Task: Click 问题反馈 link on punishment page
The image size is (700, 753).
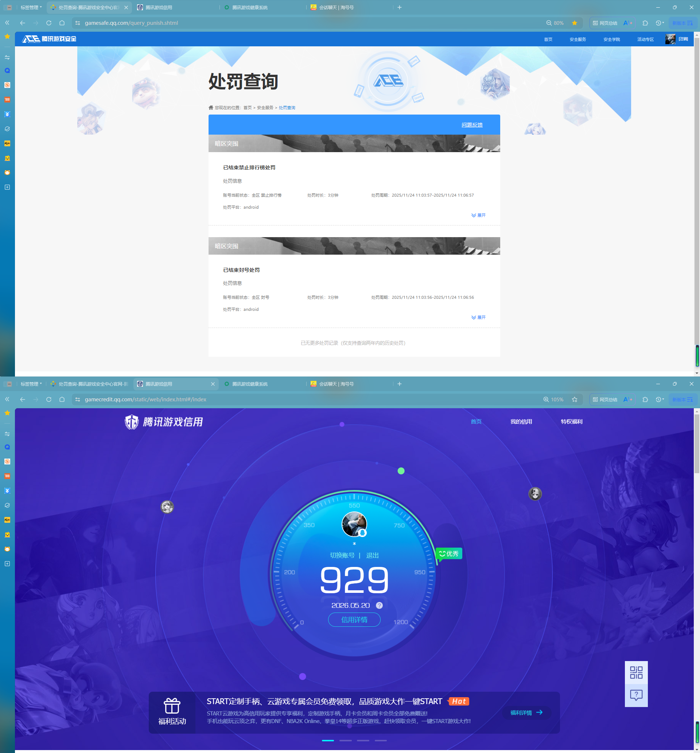Action: coord(472,125)
